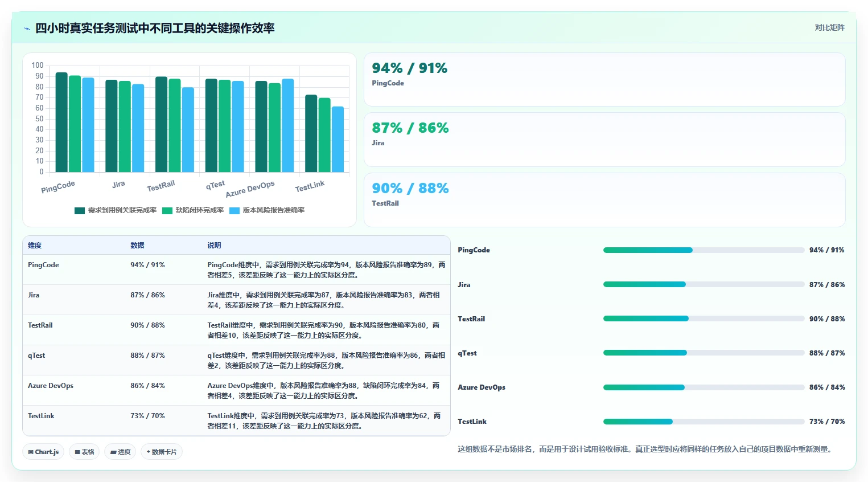Viewport: 868px width, 482px height.
Task: Click the TestRail progress bar
Action: click(x=704, y=318)
